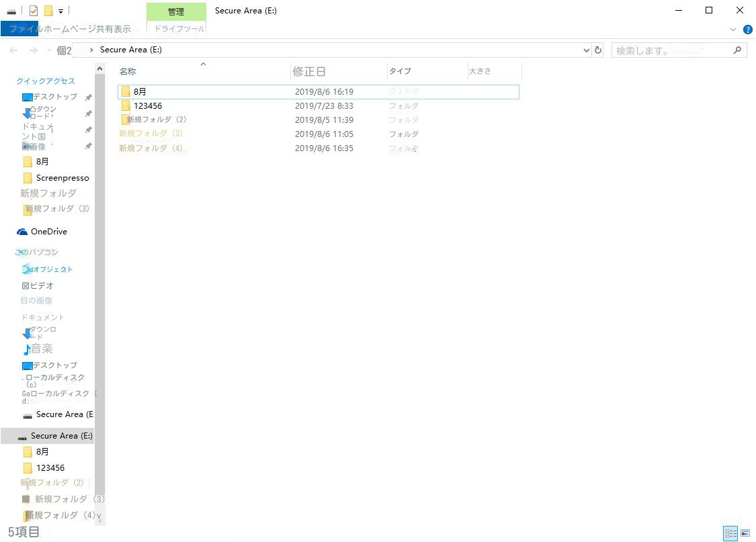
Task: Select クイックアクセス in the sidebar
Action: (46, 81)
